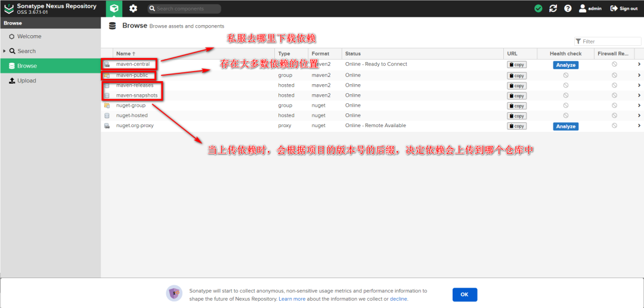Copy URL of nuget.org-proxy
Image resolution: width=644 pixels, height=308 pixels.
tap(516, 126)
